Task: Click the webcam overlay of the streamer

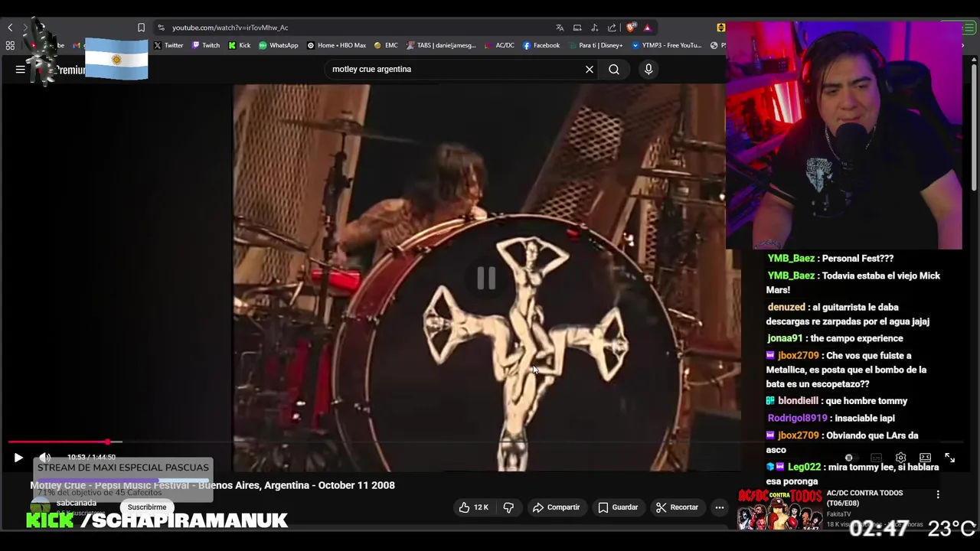Action: 844,135
